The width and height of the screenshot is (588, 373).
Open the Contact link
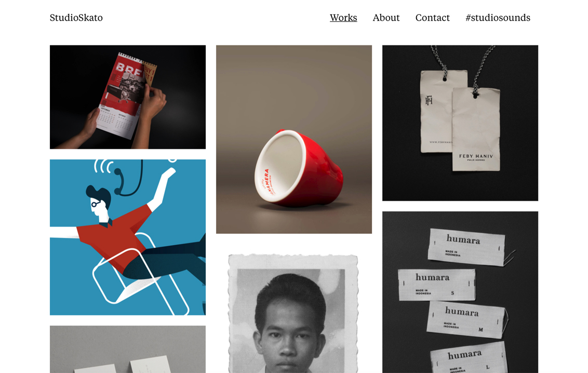click(x=432, y=18)
